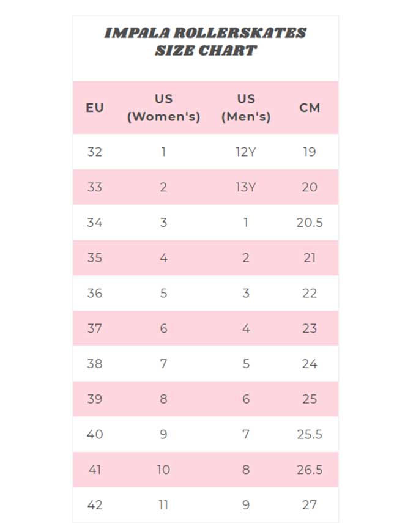Select EU size 36 cell
The height and width of the screenshot is (532, 416).
[x=95, y=293]
